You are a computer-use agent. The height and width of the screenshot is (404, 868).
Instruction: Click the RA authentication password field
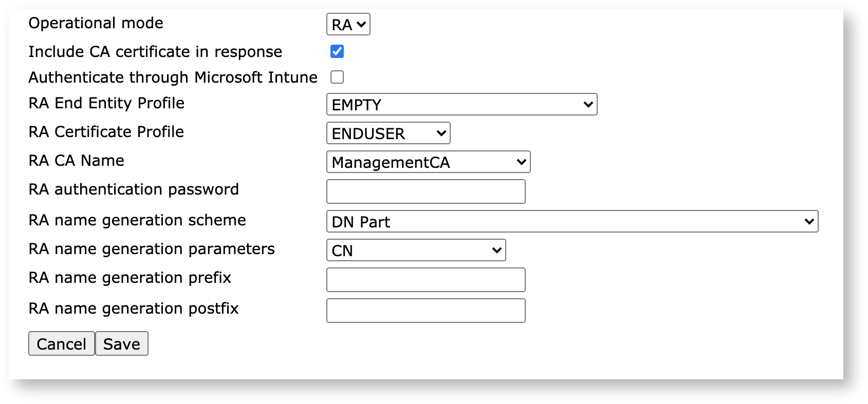pos(426,191)
